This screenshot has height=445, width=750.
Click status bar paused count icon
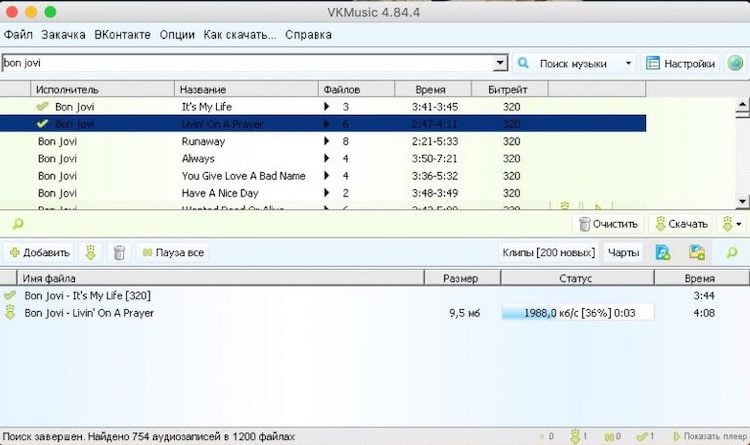609,436
